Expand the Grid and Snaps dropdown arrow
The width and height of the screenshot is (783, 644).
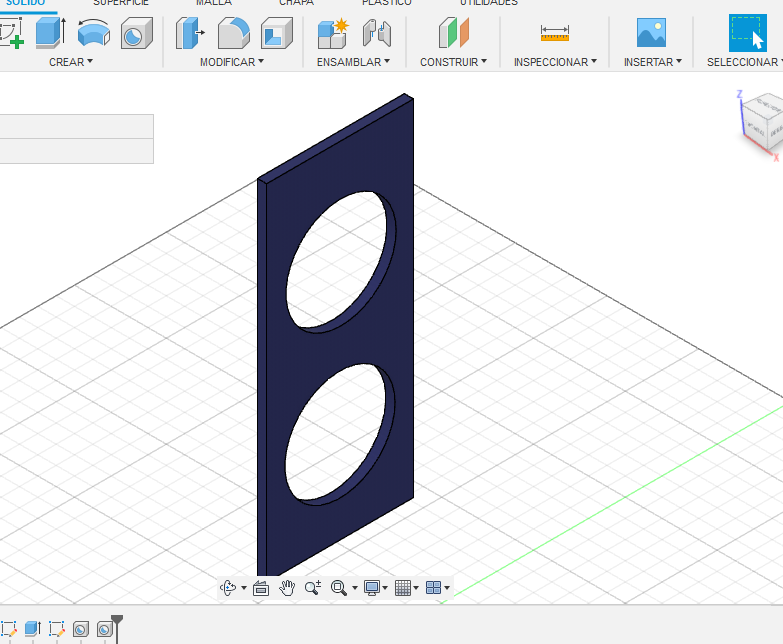point(416,588)
